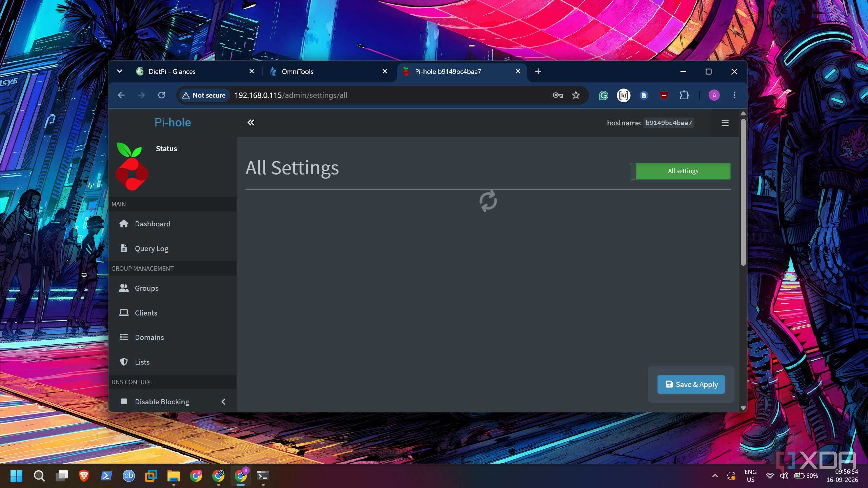This screenshot has width=868, height=488.
Task: Click the hostname b9149bc4baa7 label
Action: click(668, 123)
